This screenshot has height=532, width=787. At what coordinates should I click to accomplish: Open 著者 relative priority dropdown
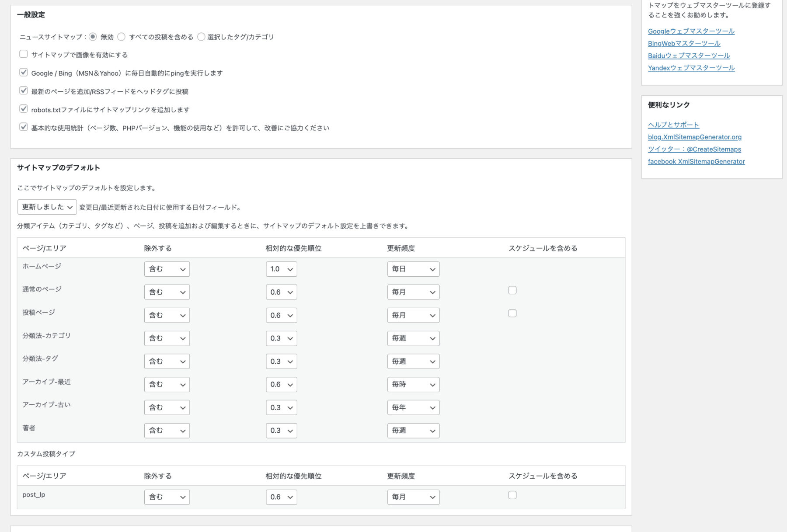(x=281, y=431)
